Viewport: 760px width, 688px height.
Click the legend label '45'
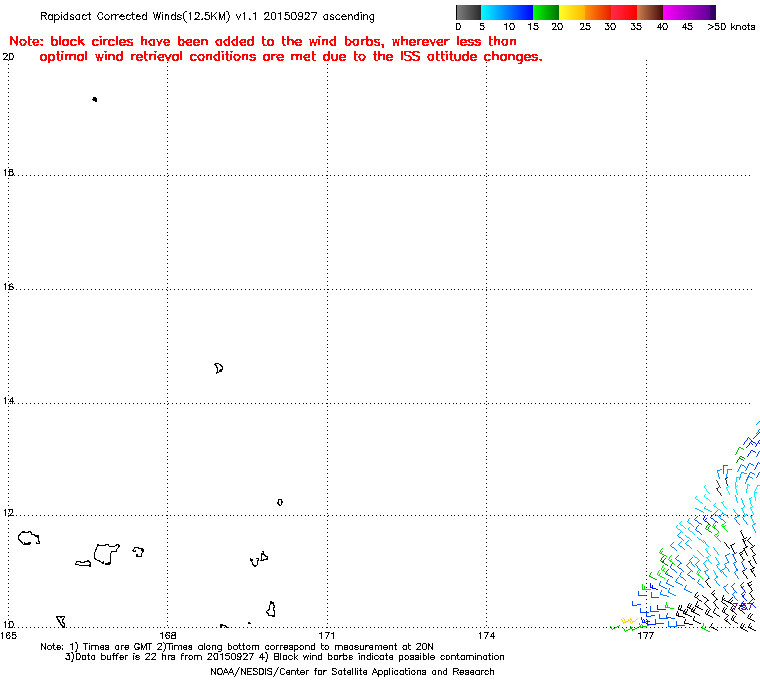pyautogui.click(x=687, y=27)
